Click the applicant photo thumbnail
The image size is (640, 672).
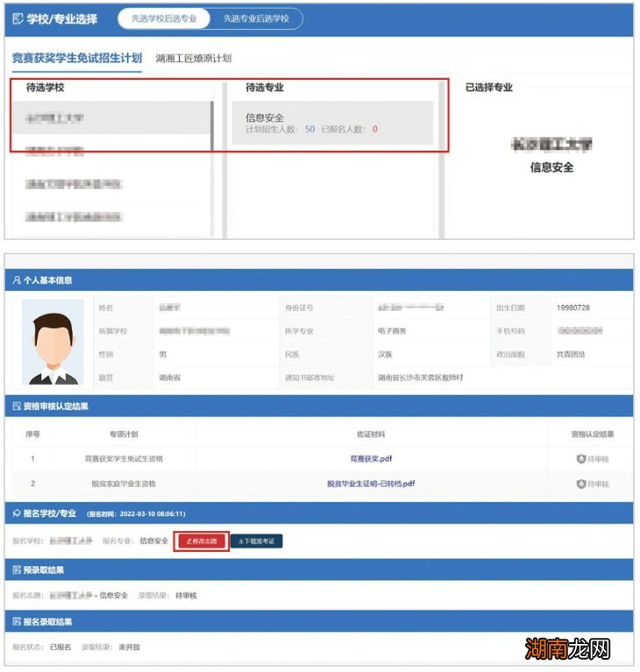pos(53,342)
